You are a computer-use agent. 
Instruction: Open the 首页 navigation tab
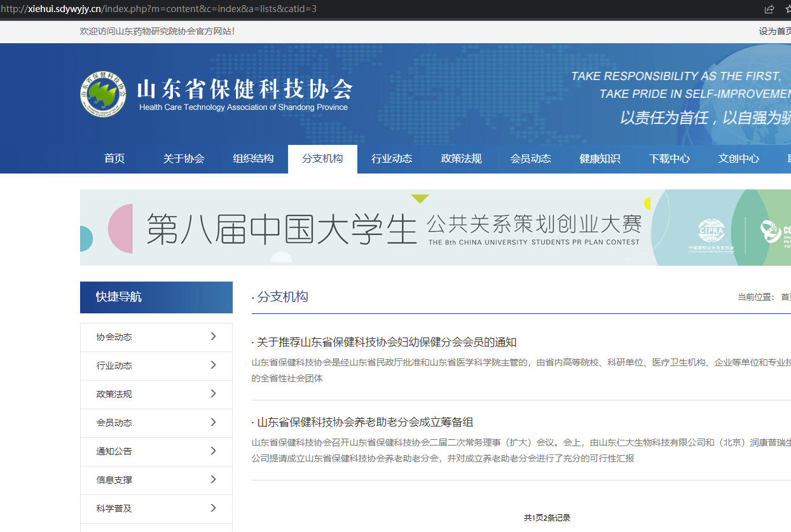114,159
